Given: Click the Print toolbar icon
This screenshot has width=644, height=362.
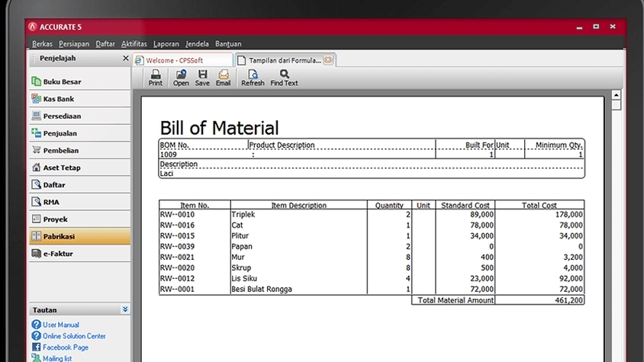Looking at the screenshot, I should click(155, 78).
